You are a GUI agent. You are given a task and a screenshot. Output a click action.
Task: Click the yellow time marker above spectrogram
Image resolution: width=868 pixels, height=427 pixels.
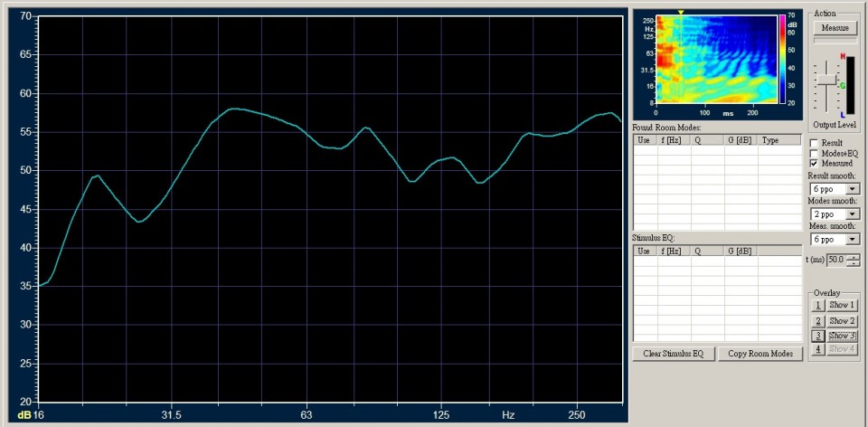[x=681, y=12]
